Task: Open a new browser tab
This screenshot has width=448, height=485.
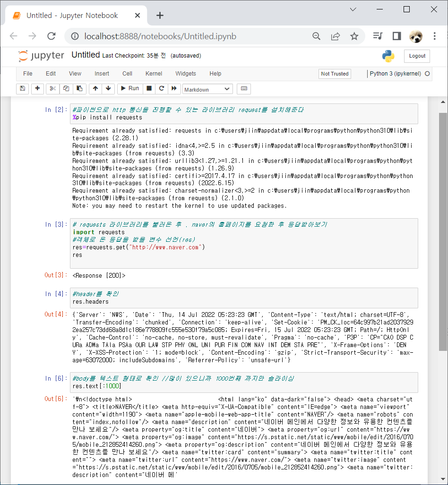Action: tap(160, 16)
